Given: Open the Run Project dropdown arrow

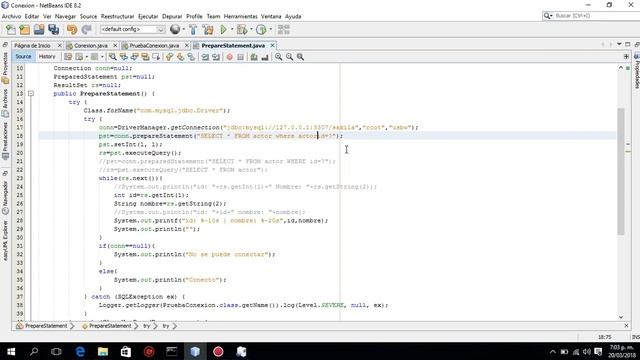Looking at the screenshot, I should [232, 29].
